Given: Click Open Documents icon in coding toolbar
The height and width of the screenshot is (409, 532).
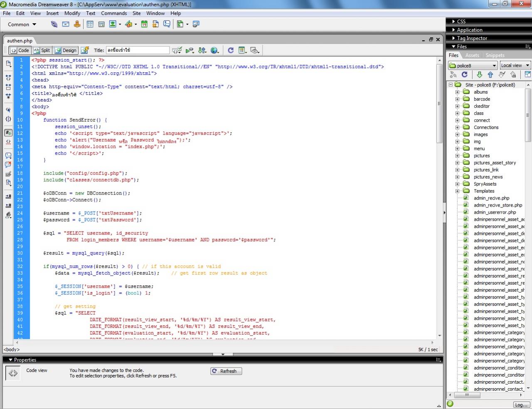Looking at the screenshot, I should pos(8,64).
